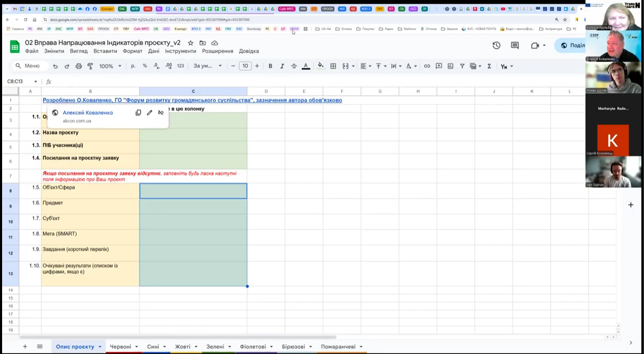Screen dimensions: 644x354
Task: Open the input tools language dropdown
Action: 507,67
